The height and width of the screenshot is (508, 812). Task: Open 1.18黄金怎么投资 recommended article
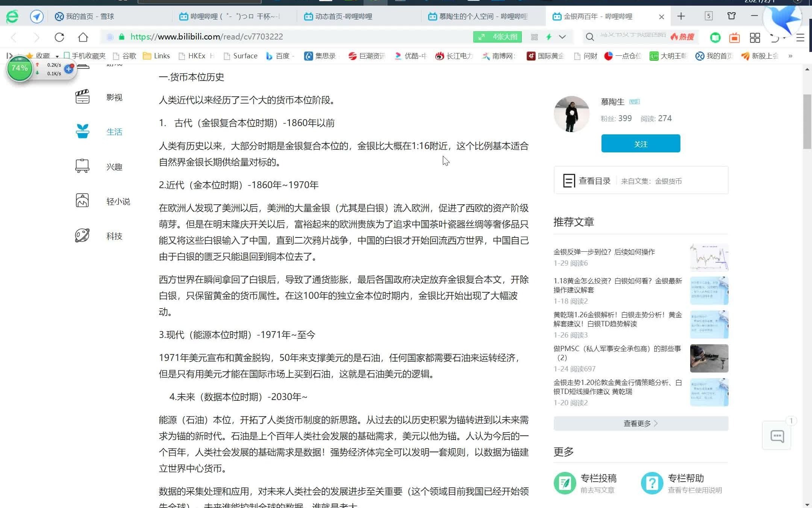[x=617, y=285]
